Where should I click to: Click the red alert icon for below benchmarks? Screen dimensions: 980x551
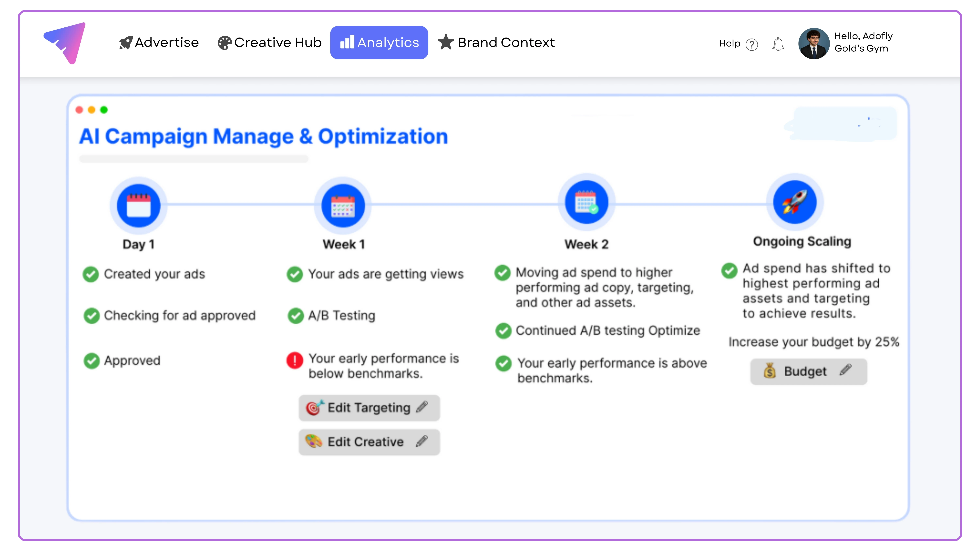pos(294,360)
